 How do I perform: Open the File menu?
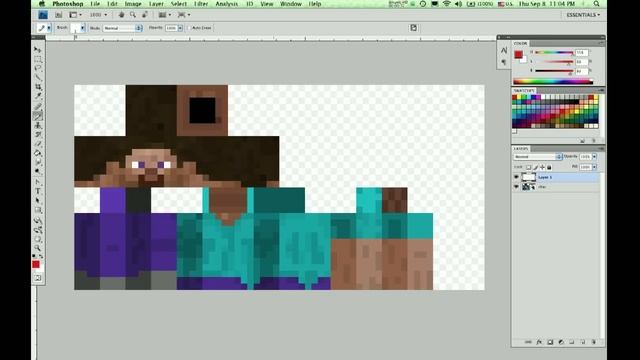click(x=95, y=4)
